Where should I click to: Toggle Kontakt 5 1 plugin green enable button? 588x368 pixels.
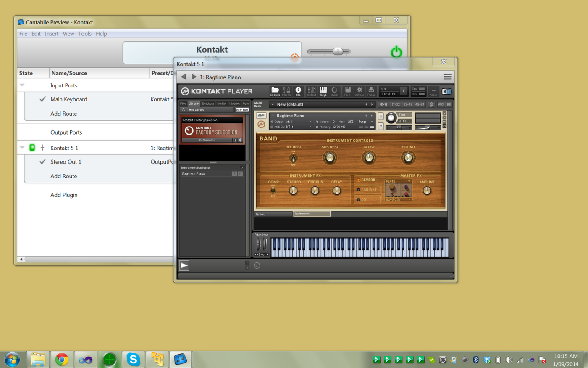(x=32, y=148)
